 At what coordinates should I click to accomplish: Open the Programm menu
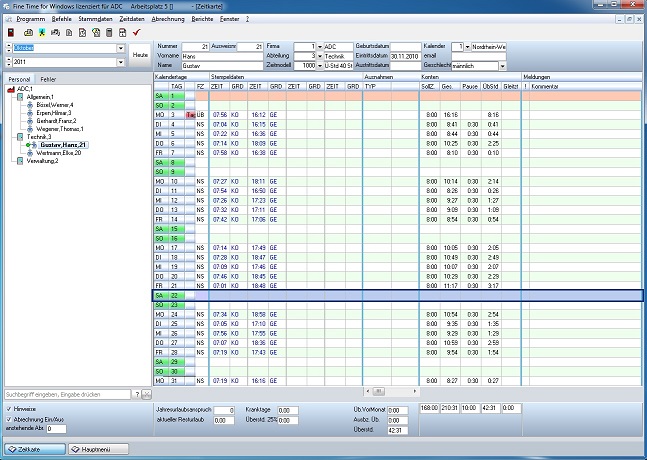pyautogui.click(x=31, y=19)
